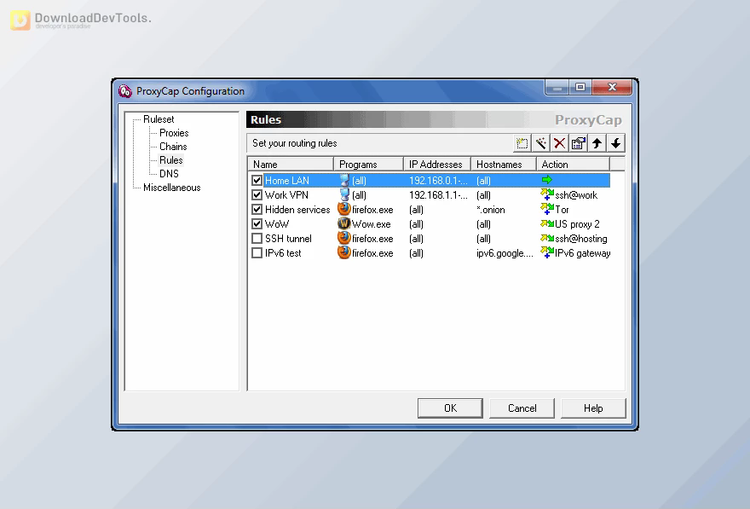This screenshot has width=750, height=509.
Task: Click the ipv6.google.... hostname cell
Action: 505,253
